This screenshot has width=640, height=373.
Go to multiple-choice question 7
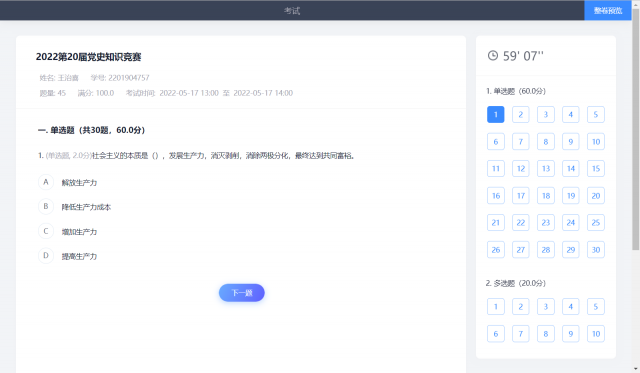(x=520, y=334)
